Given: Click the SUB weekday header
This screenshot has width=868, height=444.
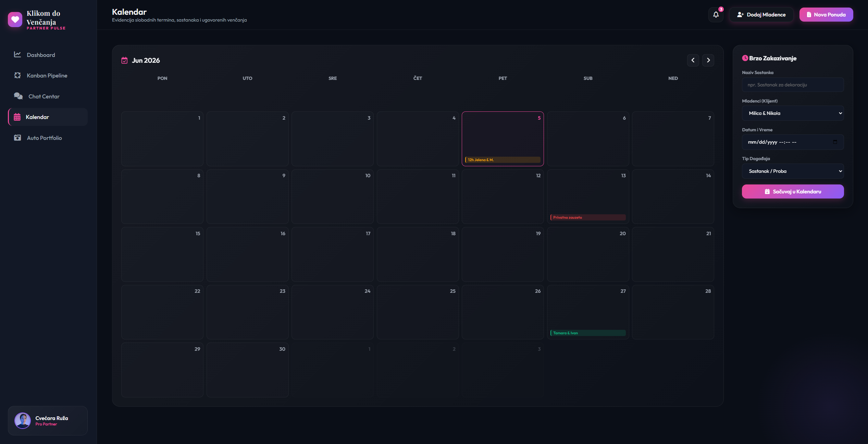Looking at the screenshot, I should click(588, 78).
